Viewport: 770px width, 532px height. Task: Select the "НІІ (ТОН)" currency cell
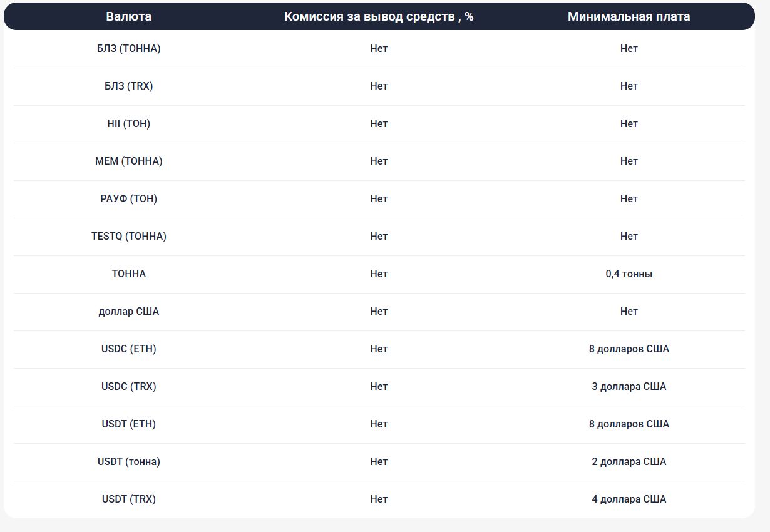pos(128,124)
